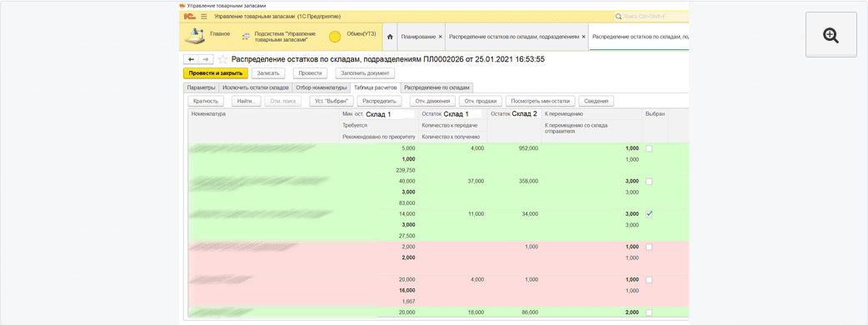Click the Рекомендовано по приоритету header
Screen dimensions: 868x325
pyautogui.click(x=379, y=137)
